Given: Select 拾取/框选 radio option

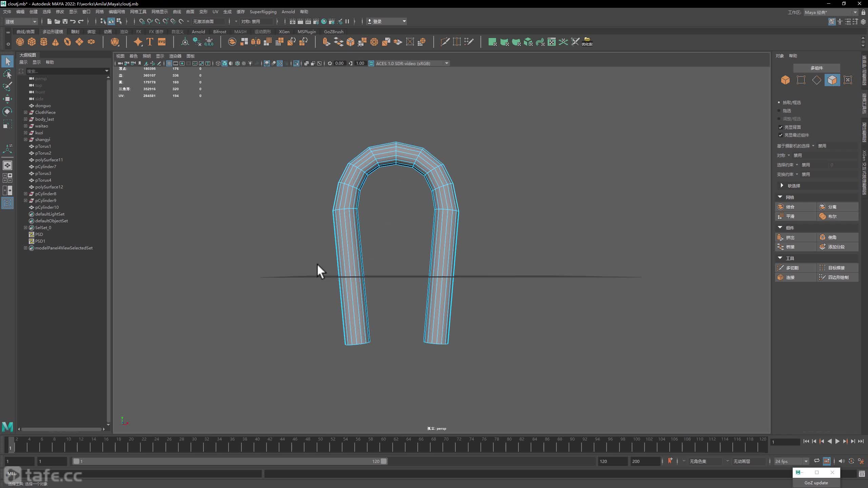Looking at the screenshot, I should [x=779, y=102].
